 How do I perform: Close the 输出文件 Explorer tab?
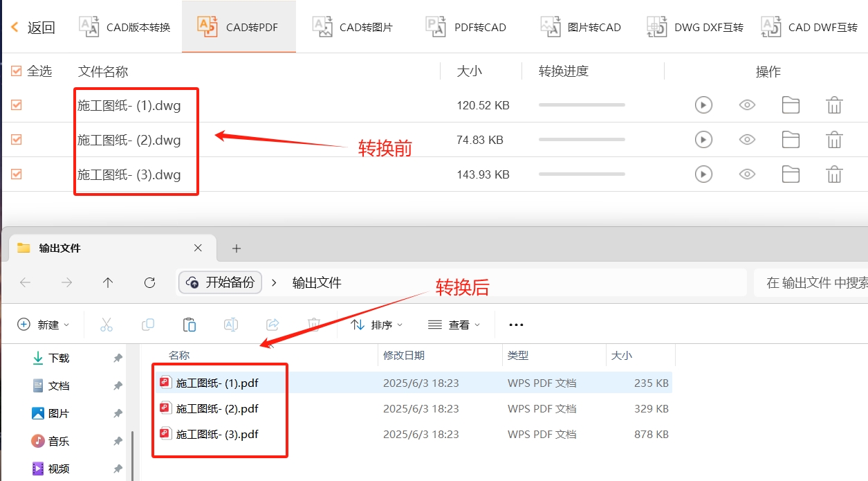(x=198, y=248)
